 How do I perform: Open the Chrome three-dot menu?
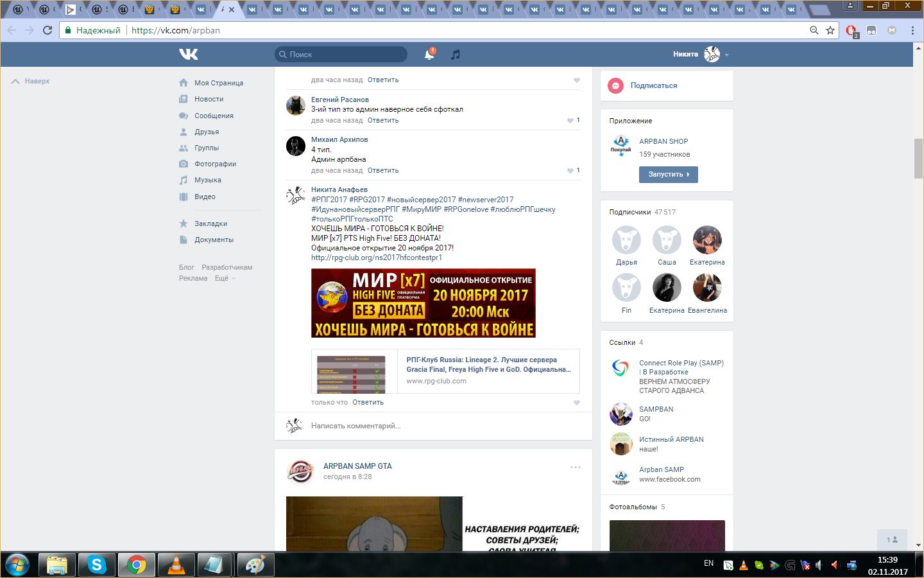(x=912, y=30)
